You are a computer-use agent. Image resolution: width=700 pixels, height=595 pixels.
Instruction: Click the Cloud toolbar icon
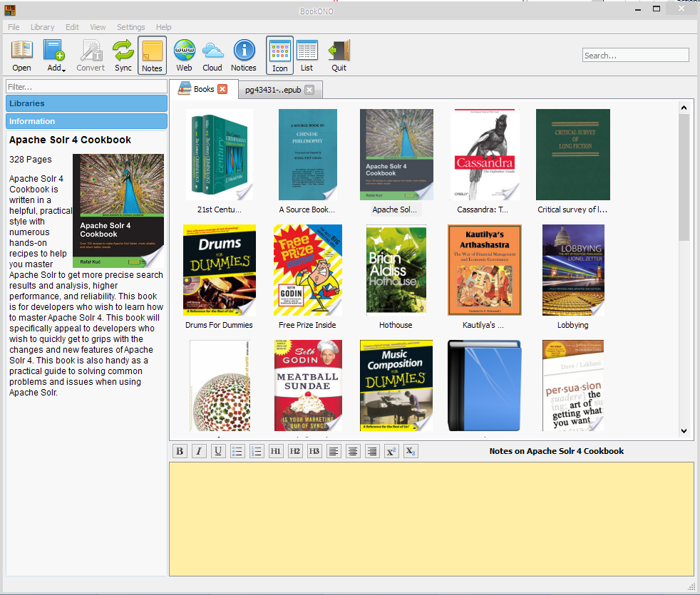click(x=212, y=56)
